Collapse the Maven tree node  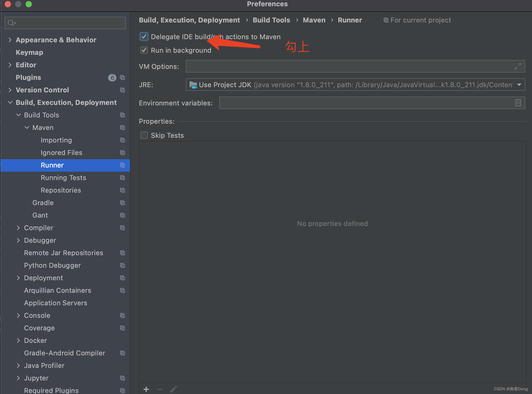[27, 128]
